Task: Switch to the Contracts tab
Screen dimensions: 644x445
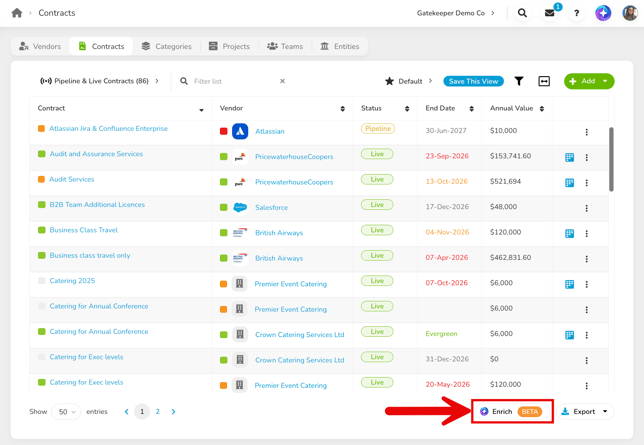Action: (x=101, y=46)
